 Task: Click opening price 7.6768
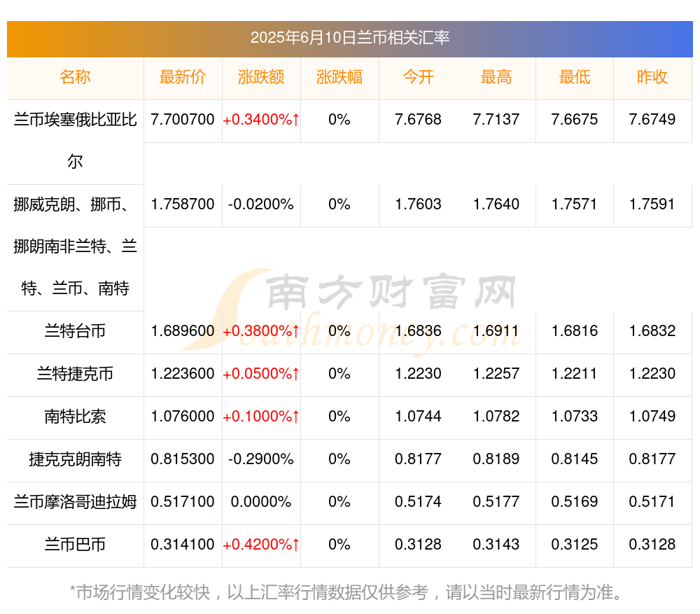pyautogui.click(x=418, y=120)
